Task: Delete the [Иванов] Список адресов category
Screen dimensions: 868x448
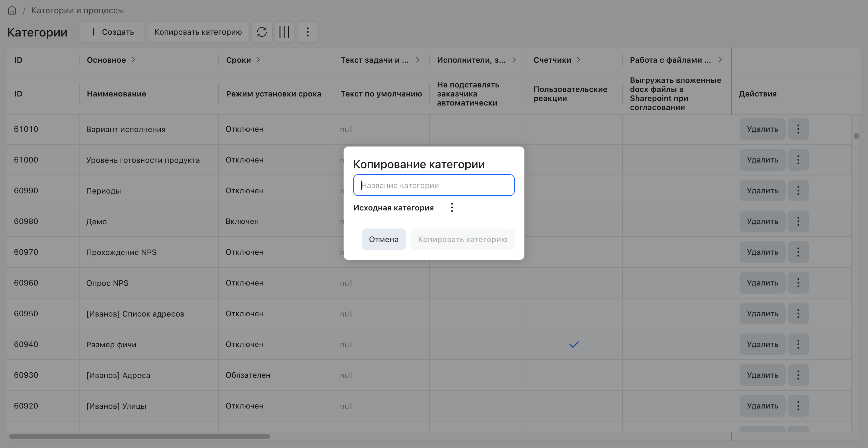Action: click(x=762, y=314)
